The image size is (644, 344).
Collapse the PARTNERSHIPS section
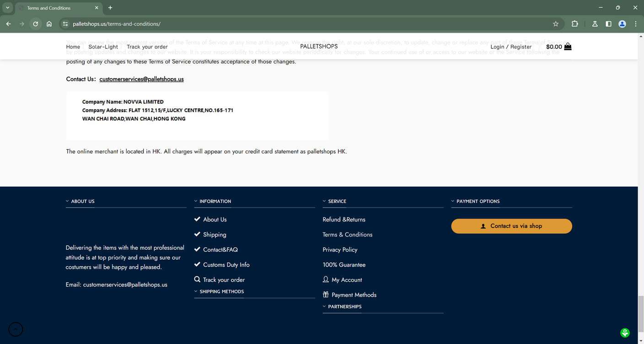click(324, 306)
